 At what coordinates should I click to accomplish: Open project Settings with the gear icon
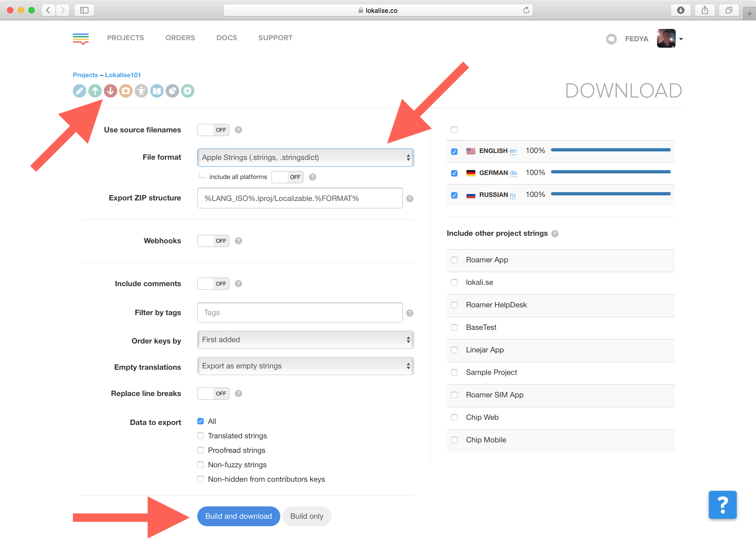(x=188, y=91)
